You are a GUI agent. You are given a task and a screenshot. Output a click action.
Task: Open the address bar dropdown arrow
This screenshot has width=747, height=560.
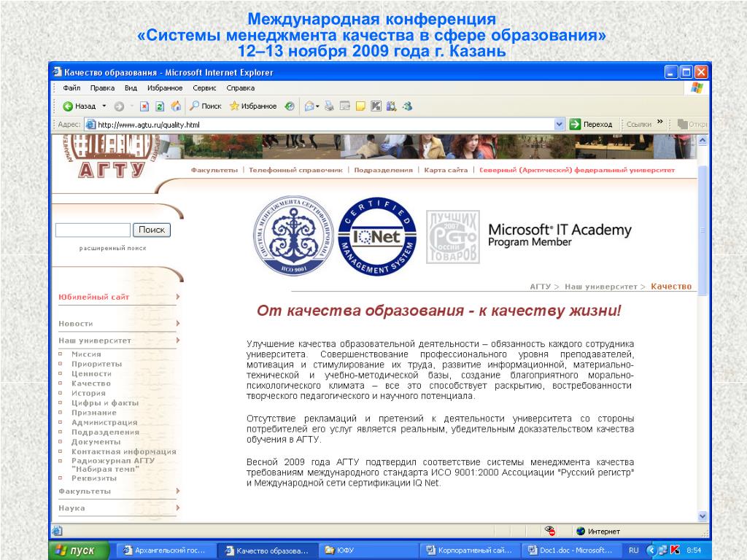pos(560,125)
